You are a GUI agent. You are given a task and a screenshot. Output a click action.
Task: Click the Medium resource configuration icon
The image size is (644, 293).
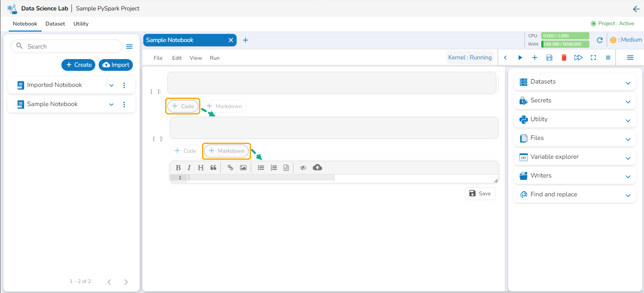point(613,40)
